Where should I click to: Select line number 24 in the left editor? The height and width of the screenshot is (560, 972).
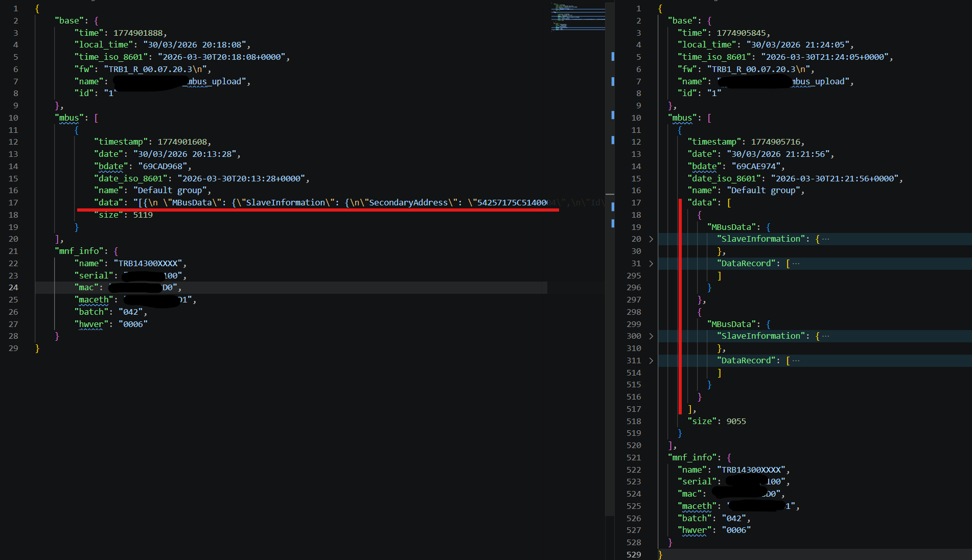(x=13, y=288)
